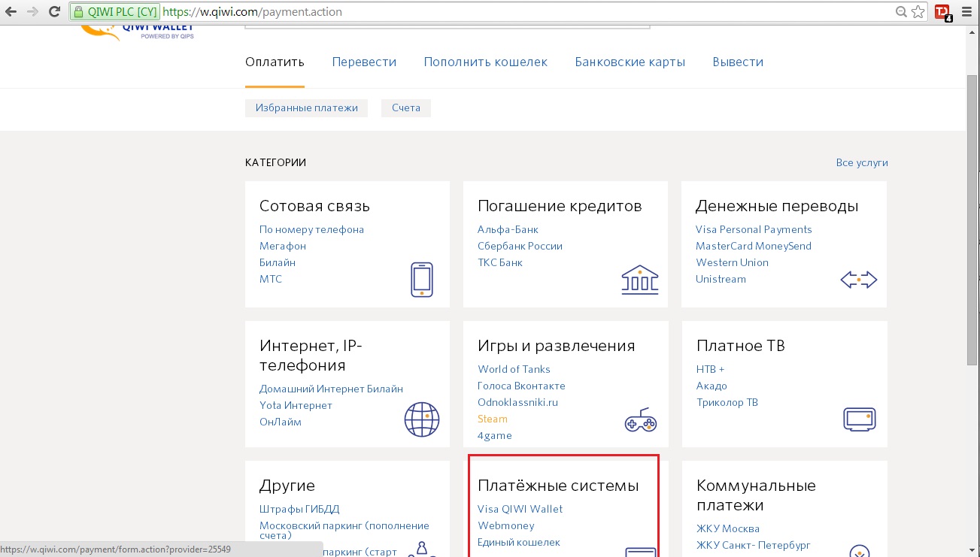Choose the Билайн mobile link
Screen dimensions: 980x557
(x=278, y=262)
